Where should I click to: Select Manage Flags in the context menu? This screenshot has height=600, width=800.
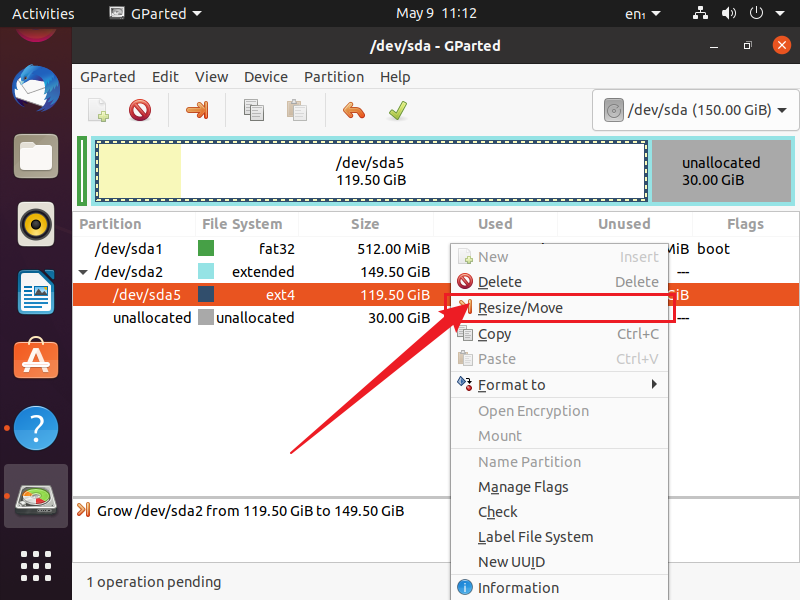[560, 487]
